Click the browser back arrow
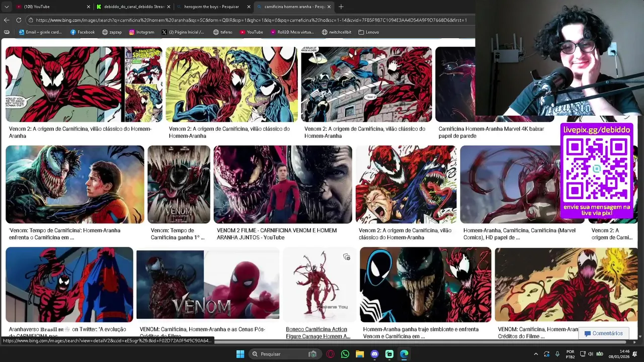 tap(7, 20)
